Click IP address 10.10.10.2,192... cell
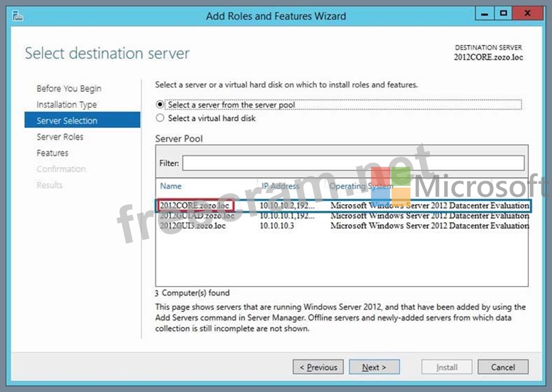The width and height of the screenshot is (552, 392). (287, 205)
